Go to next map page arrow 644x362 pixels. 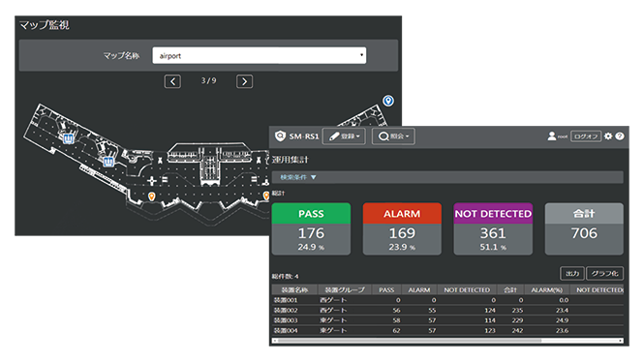click(x=244, y=81)
